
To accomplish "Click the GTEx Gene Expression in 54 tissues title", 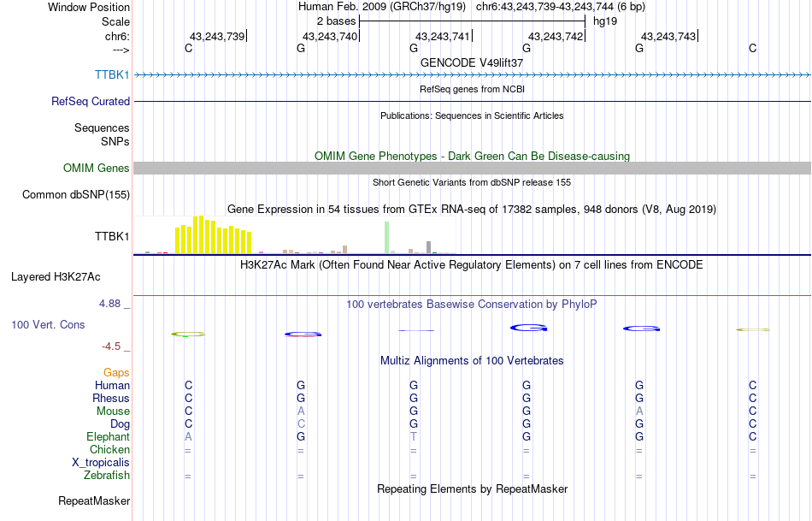I will [472, 210].
